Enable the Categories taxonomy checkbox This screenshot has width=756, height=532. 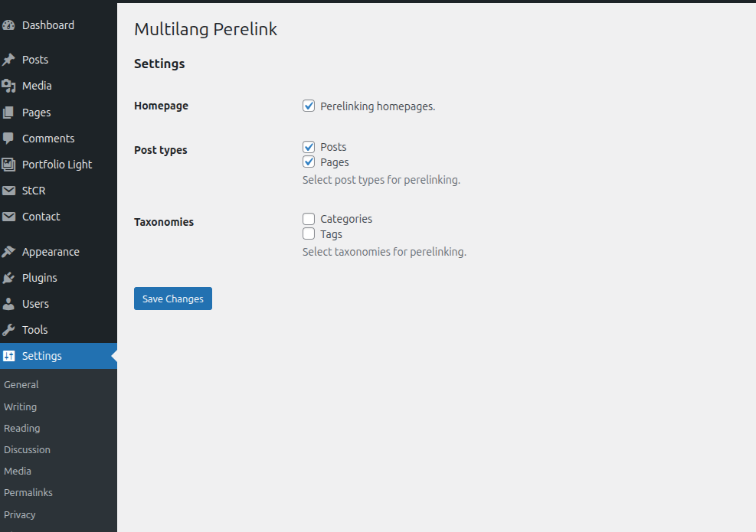tap(309, 219)
